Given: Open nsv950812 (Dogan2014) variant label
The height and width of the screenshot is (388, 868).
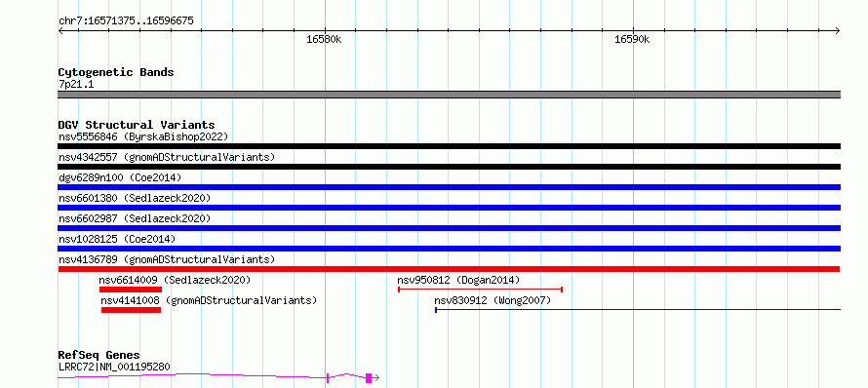Looking at the screenshot, I should (459, 280).
